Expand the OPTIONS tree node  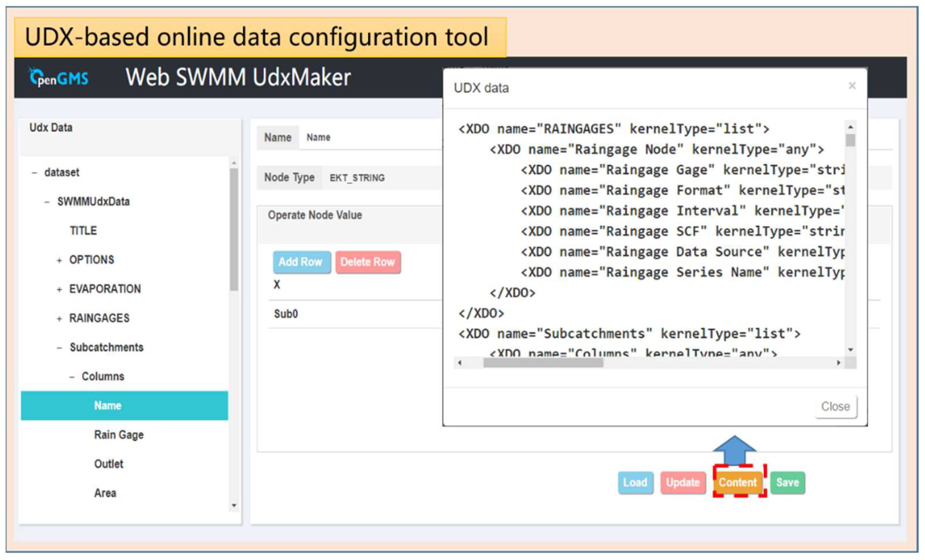tap(59, 260)
